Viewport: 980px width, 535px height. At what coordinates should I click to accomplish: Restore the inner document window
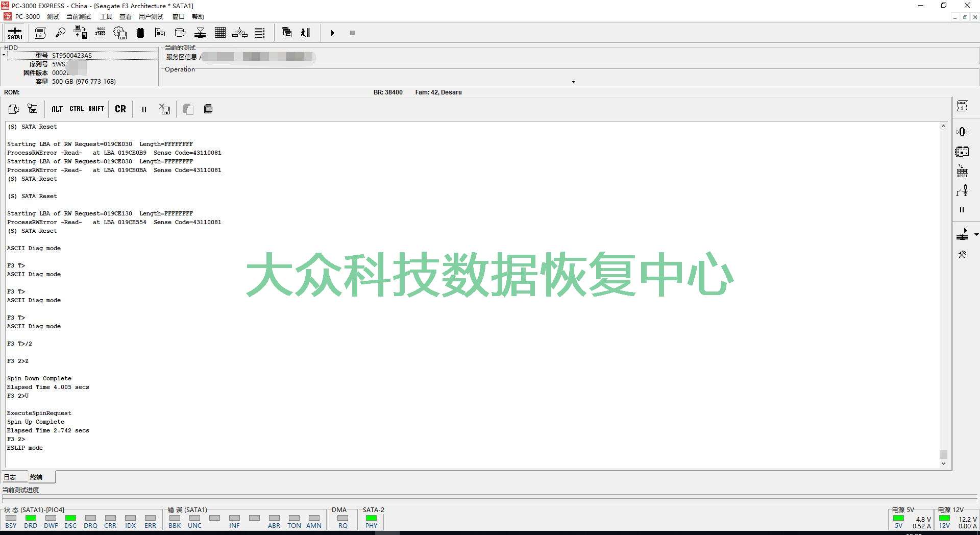[965, 17]
